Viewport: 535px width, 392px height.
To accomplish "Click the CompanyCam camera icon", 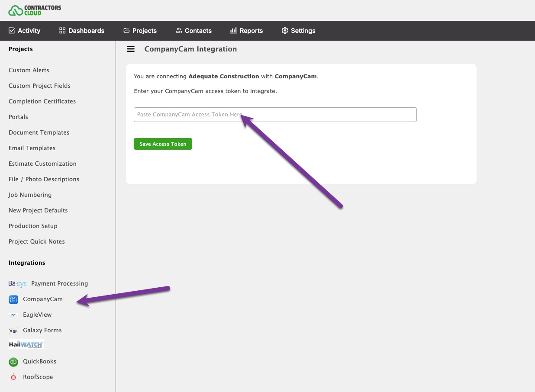I will tap(13, 299).
